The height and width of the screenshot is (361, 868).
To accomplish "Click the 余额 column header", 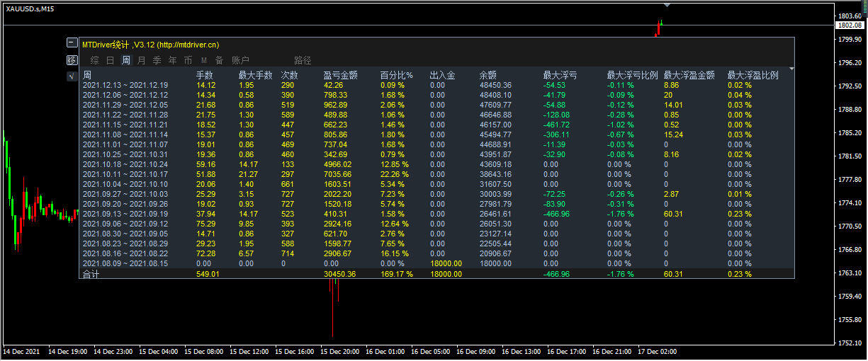I will 488,74.
